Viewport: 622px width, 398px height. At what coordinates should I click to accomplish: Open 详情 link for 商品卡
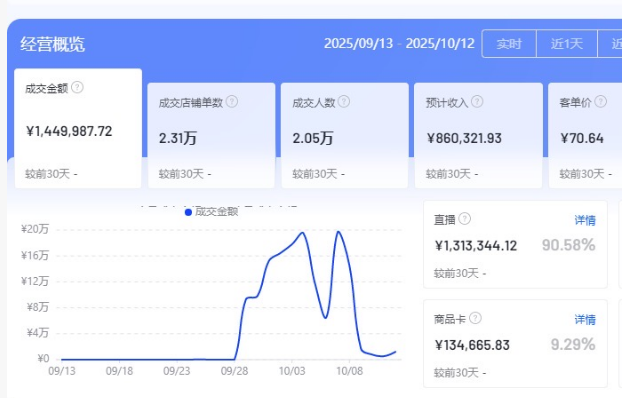tap(585, 319)
